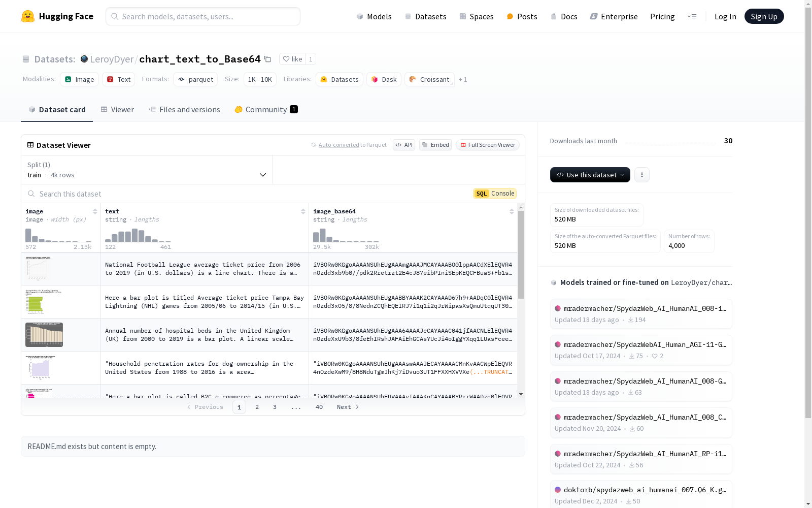Click the image_base64 lengths histogram
This screenshot has height=508, width=812.
(x=346, y=235)
